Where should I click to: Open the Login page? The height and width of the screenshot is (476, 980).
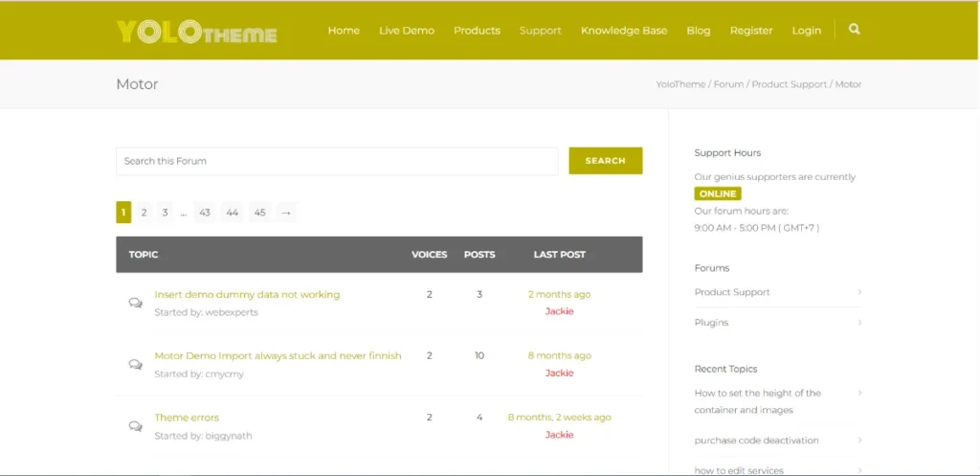(806, 31)
